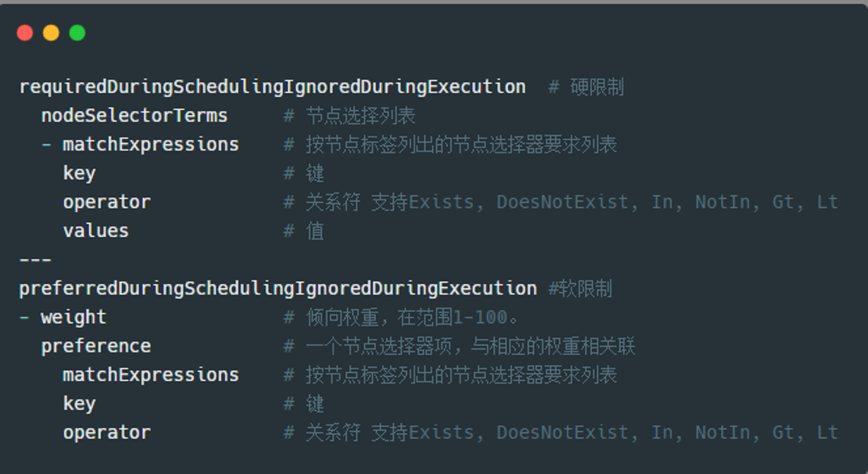
Task: Click the first matchExpressions entry
Action: click(x=151, y=145)
